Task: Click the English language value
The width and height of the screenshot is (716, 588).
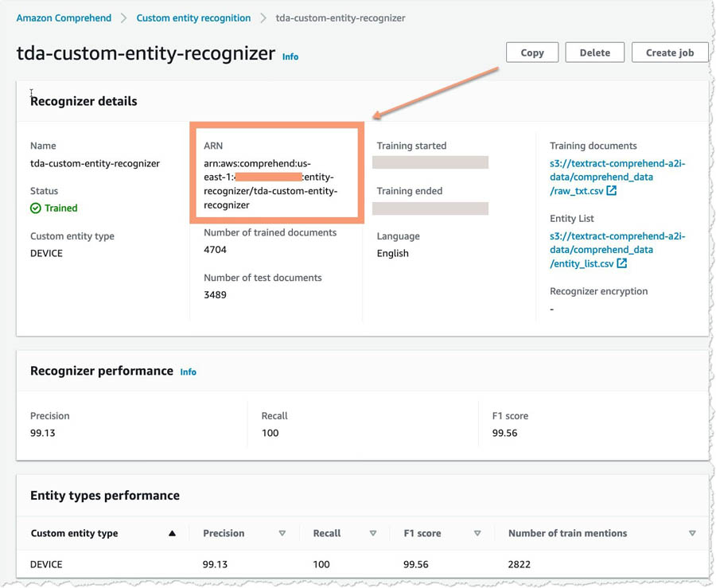Action: pos(393,253)
